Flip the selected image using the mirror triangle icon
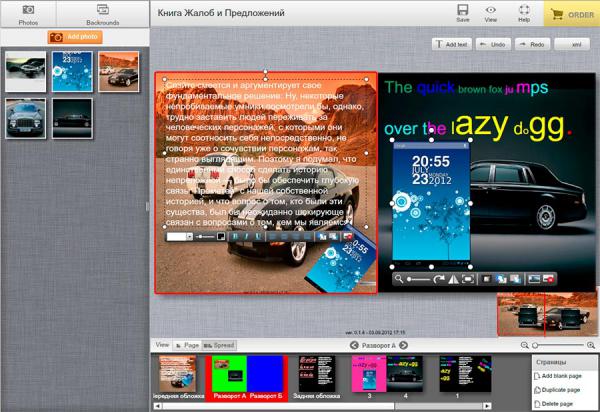The width and height of the screenshot is (600, 412). click(453, 279)
